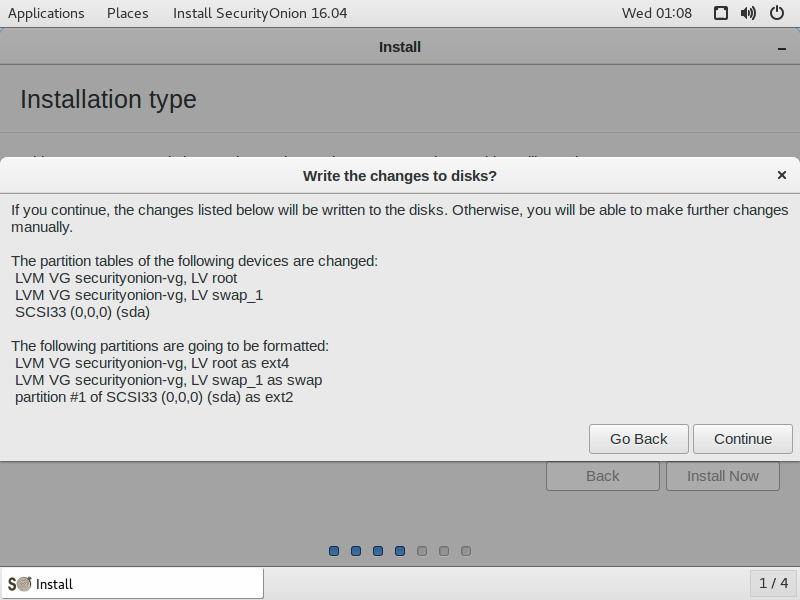The width and height of the screenshot is (800, 600).
Task: Click the last grey progress dot
Action: [466, 551]
